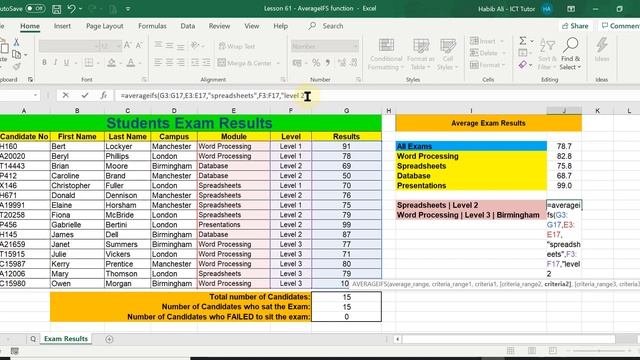Click the Comments button
The image size is (640, 360).
coord(620,26)
